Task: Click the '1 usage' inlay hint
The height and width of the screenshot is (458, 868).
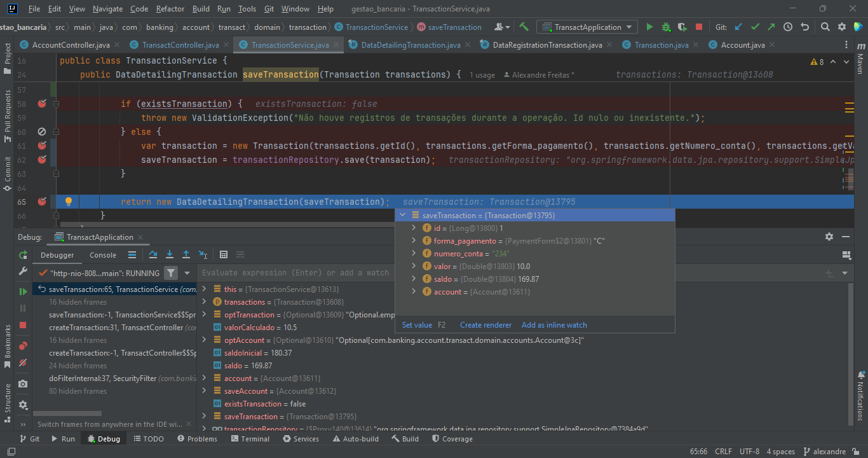Action: (482, 75)
